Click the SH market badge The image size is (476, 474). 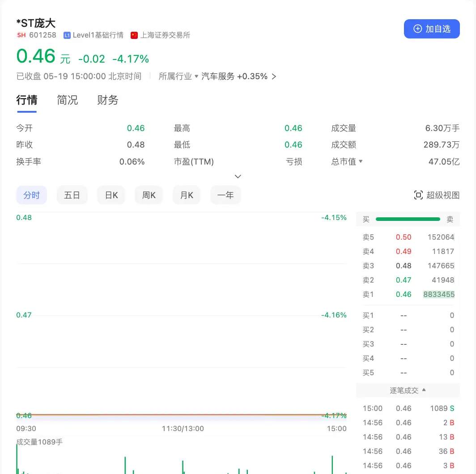(x=21, y=35)
